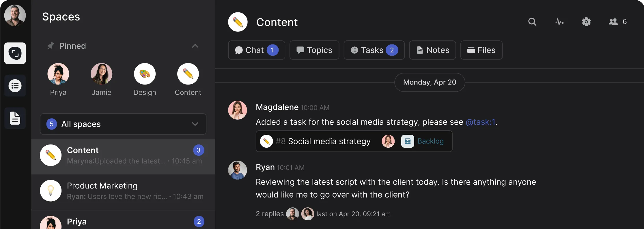Click the All spaces count badge 5
The height and width of the screenshot is (229, 644).
tap(52, 124)
